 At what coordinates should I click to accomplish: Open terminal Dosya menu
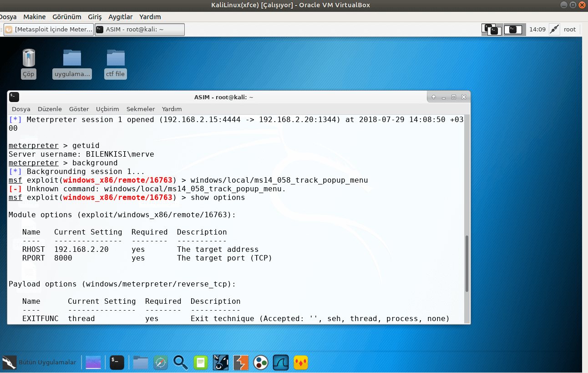21,109
